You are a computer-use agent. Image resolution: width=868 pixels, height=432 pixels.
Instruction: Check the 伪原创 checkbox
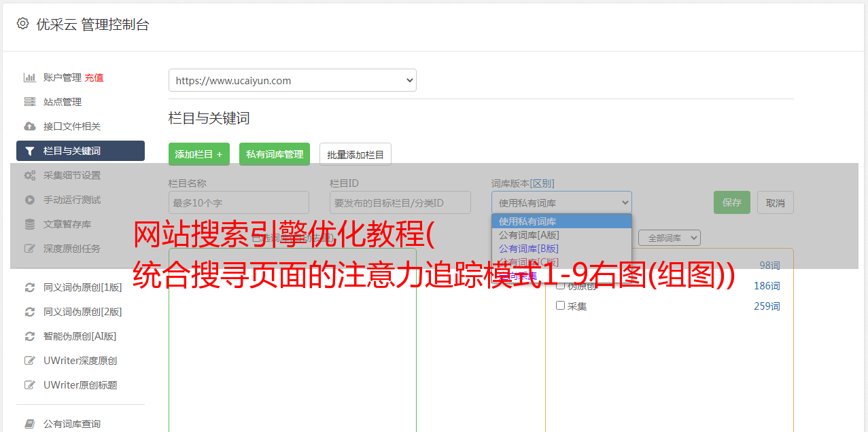pyautogui.click(x=561, y=285)
